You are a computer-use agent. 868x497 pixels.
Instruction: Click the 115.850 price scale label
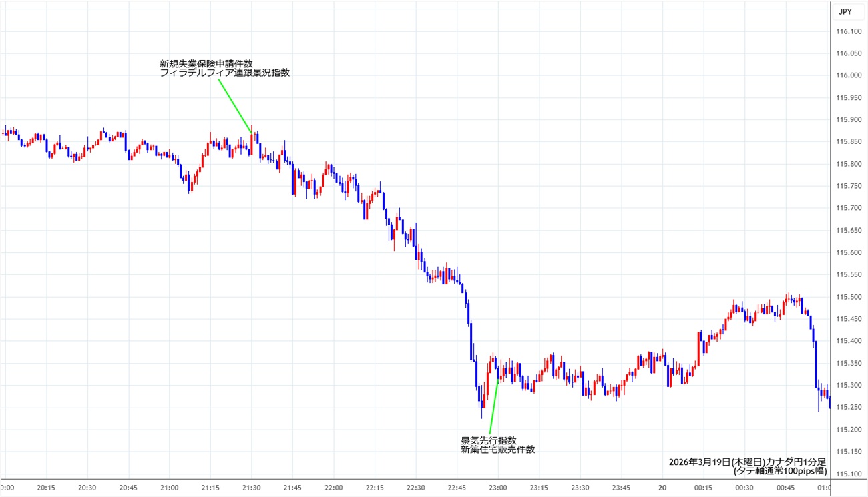pyautogui.click(x=848, y=142)
